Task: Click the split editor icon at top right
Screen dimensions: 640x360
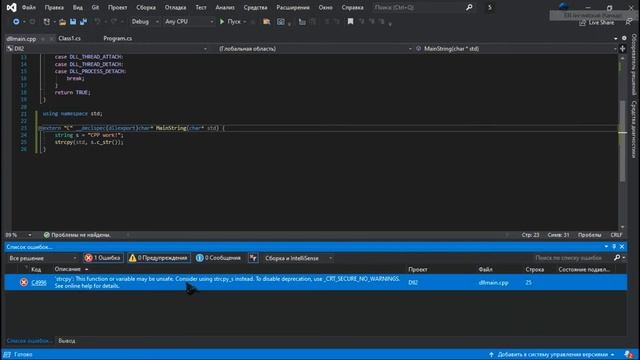Action: tap(622, 49)
